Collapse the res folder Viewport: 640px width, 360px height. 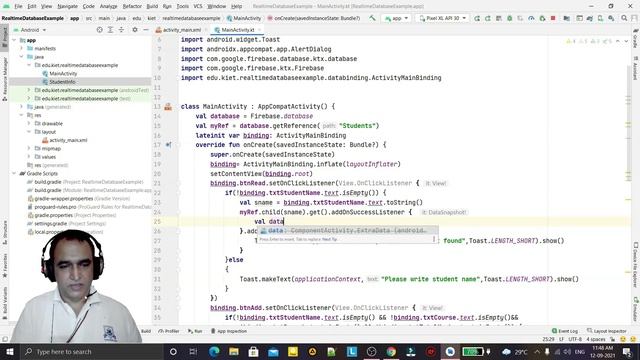(22, 115)
